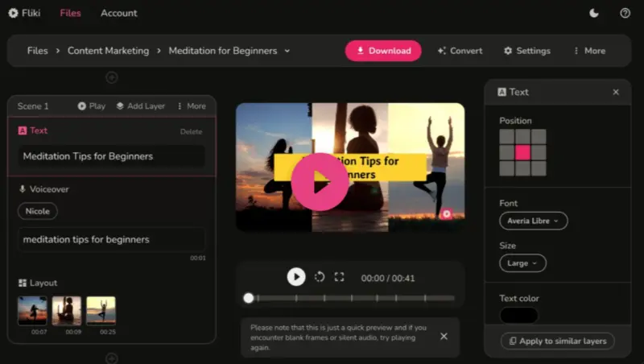
Task: Open the Averia Libre font dropdown
Action: (534, 221)
